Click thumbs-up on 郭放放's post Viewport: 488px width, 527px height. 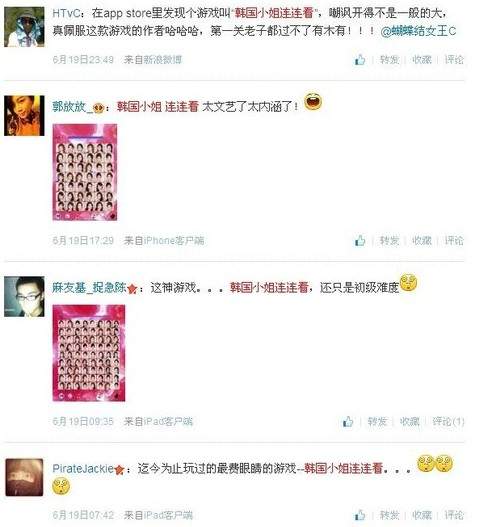coord(360,241)
